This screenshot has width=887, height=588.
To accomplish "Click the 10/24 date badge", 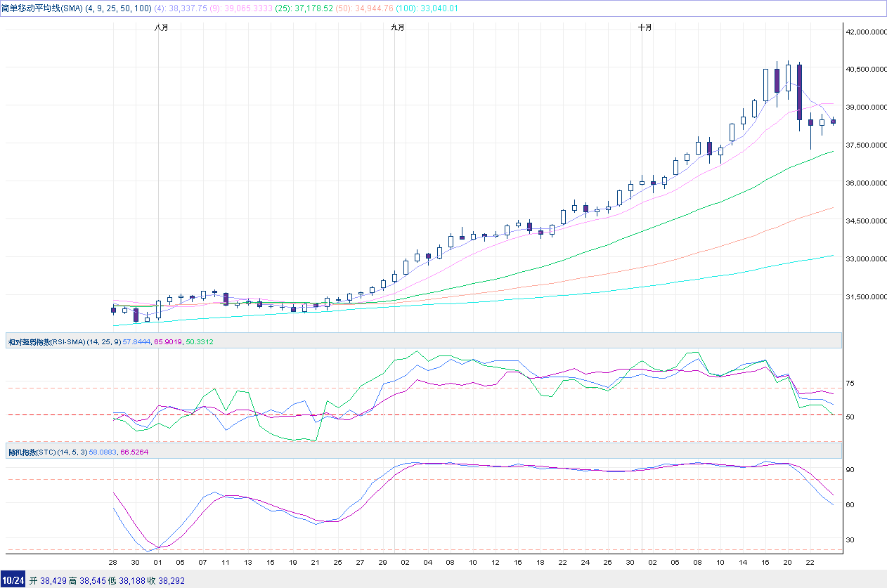I will [x=13, y=581].
